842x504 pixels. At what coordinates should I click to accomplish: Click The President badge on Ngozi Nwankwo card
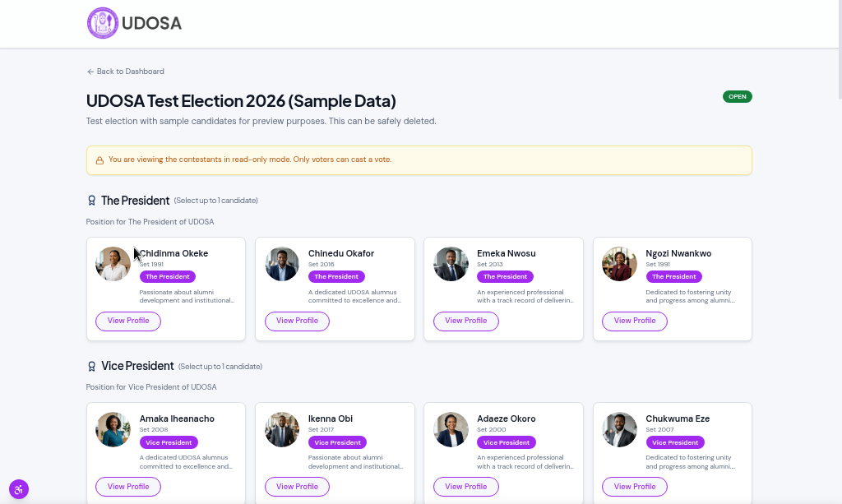[674, 277]
